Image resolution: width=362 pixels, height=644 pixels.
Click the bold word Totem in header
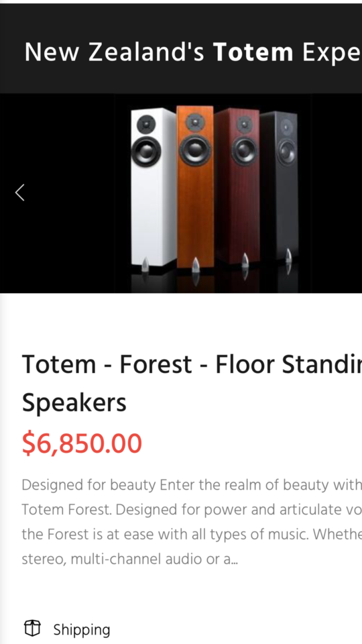click(253, 52)
